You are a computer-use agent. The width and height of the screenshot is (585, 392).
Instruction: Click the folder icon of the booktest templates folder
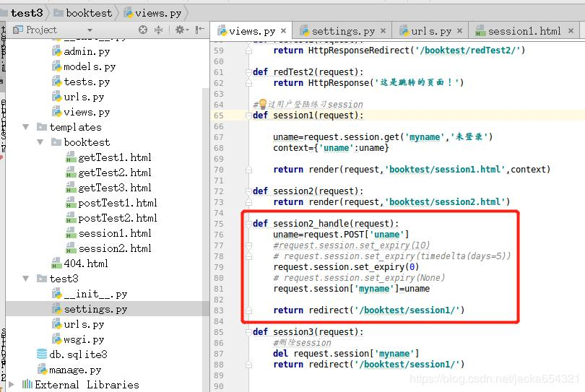[x=56, y=141]
